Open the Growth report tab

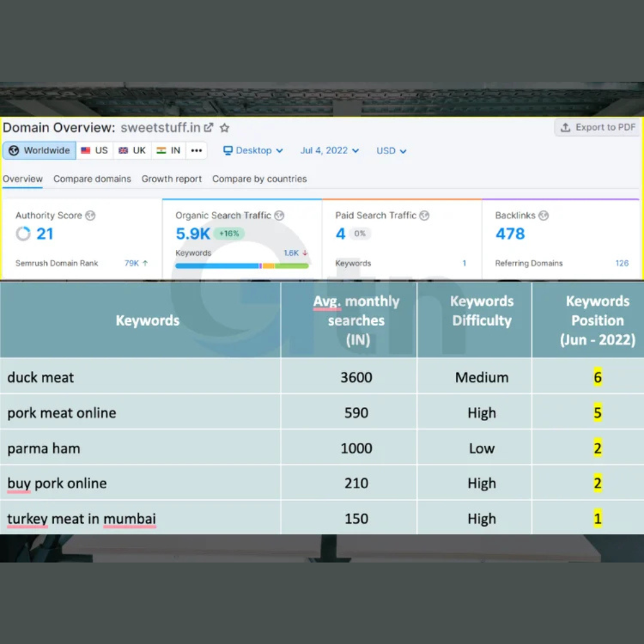tap(171, 179)
